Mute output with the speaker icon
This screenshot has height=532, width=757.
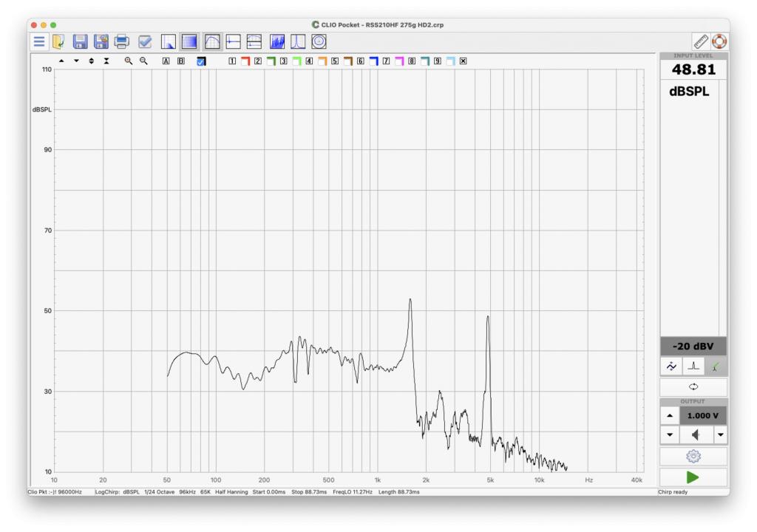coord(696,435)
